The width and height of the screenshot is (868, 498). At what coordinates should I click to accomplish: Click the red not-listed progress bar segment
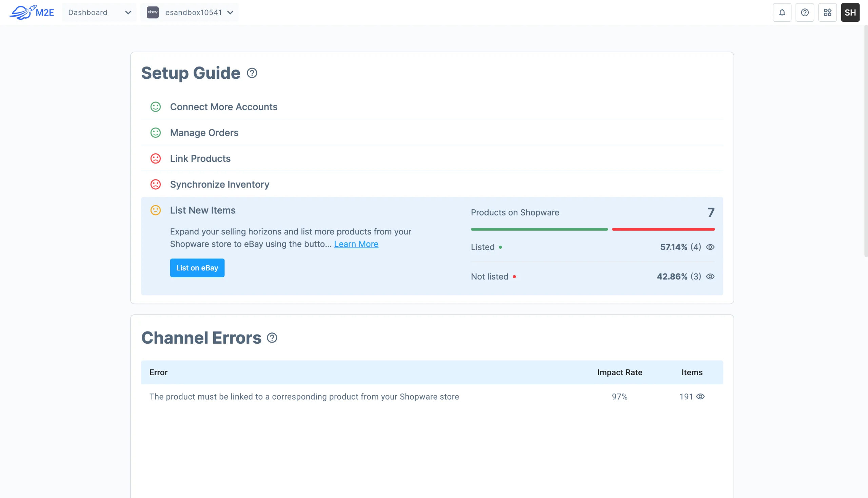pyautogui.click(x=663, y=229)
